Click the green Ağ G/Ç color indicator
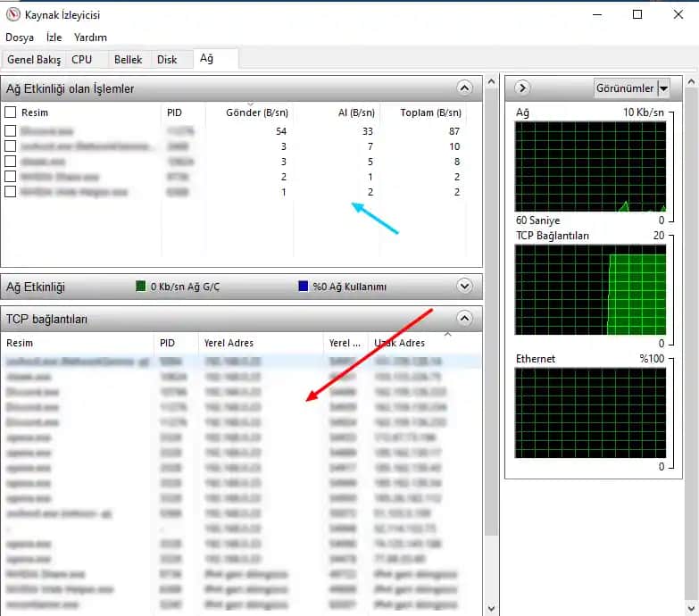Viewport: 699px width, 616px height. (140, 287)
